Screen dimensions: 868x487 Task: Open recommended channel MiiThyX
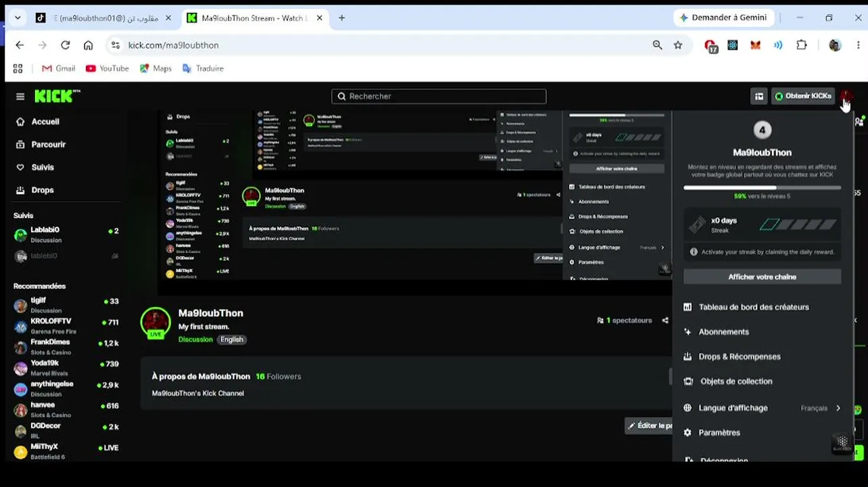[x=66, y=451]
